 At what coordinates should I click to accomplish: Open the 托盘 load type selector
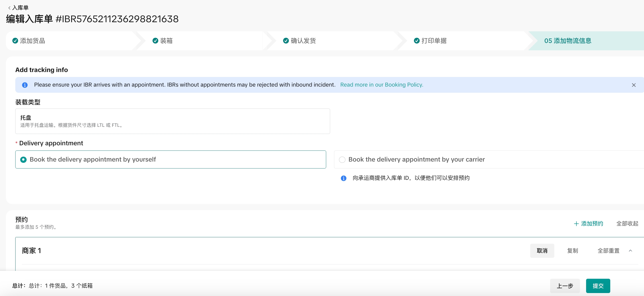tap(172, 121)
